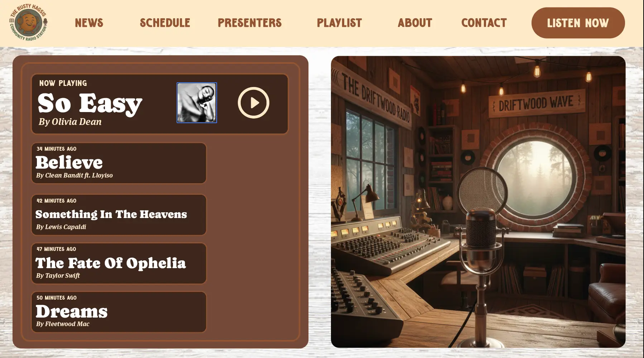Open the News page
Screen dimensions: 644x358
click(x=89, y=23)
